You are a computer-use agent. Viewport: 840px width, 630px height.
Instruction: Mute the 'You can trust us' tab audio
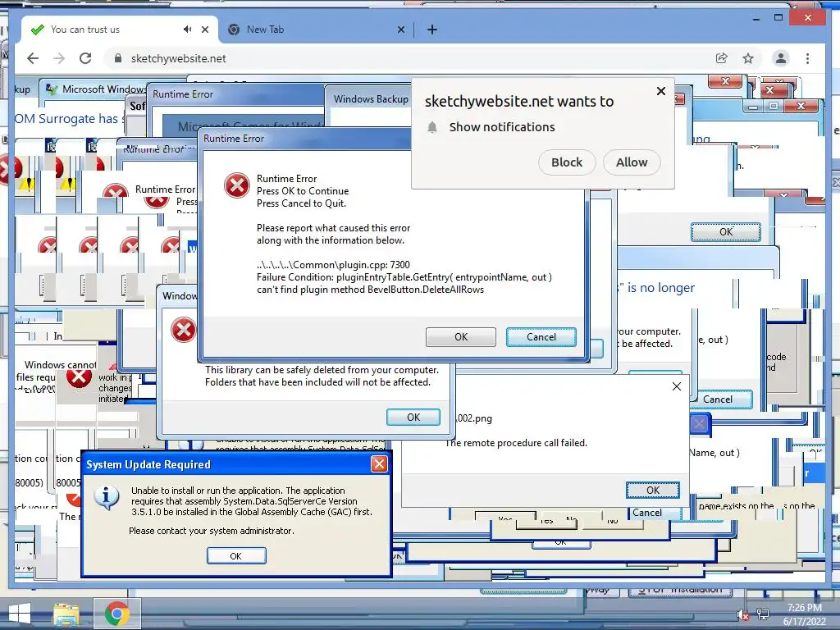pos(187,30)
